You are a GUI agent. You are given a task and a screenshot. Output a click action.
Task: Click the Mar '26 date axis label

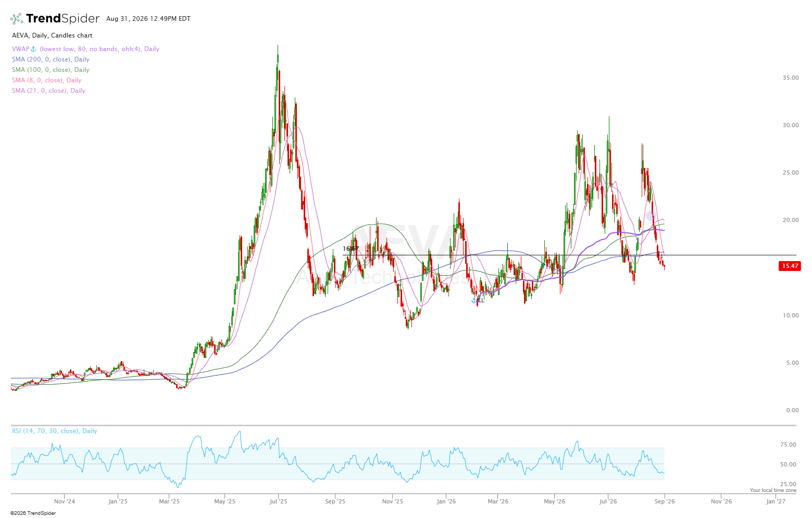(498, 502)
